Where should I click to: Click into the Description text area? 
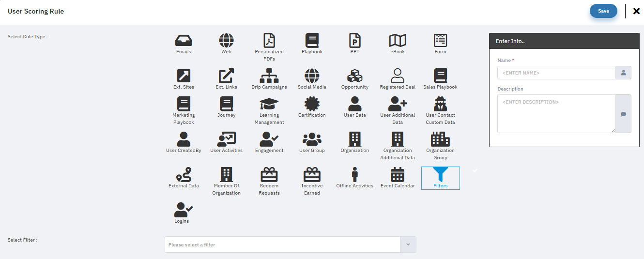click(556, 114)
